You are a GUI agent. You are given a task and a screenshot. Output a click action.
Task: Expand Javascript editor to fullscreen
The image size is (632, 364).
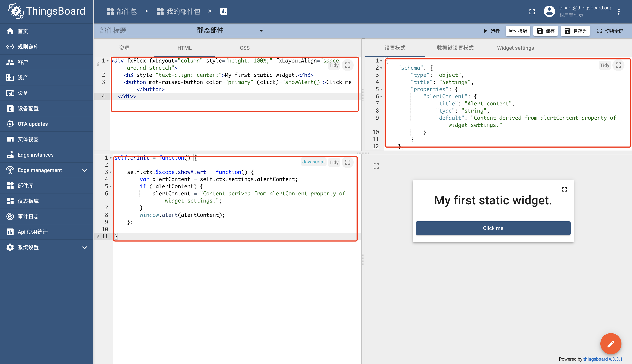tap(348, 162)
